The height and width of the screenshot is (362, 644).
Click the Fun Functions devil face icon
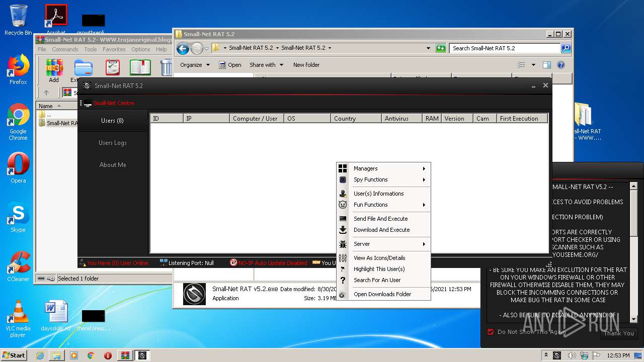[343, 205]
